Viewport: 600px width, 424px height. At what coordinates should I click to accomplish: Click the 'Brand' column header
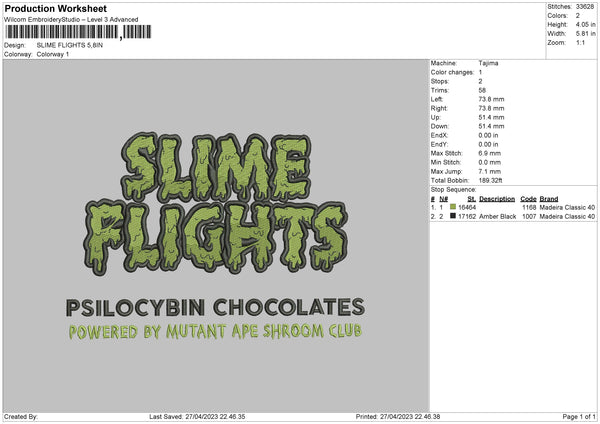[x=549, y=199]
